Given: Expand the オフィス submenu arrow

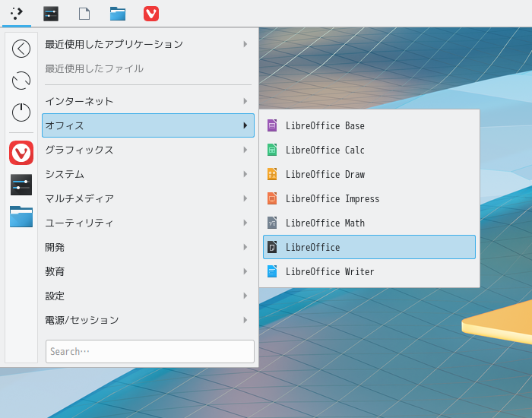Looking at the screenshot, I should [245, 125].
